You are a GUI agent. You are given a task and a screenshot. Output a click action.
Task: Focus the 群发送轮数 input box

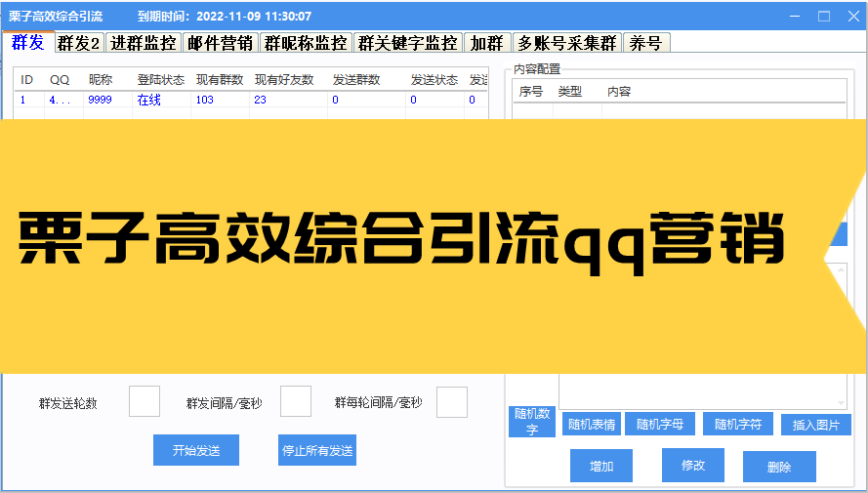(145, 401)
